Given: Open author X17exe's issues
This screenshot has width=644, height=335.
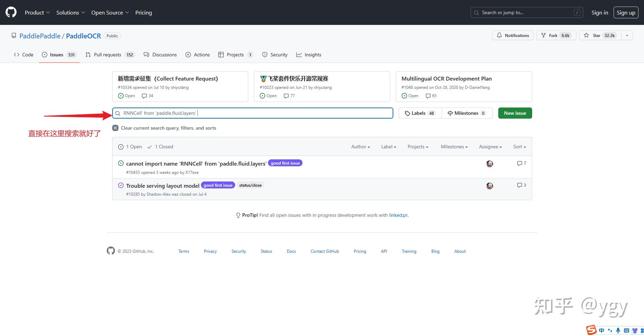Looking at the screenshot, I should click(192, 173).
